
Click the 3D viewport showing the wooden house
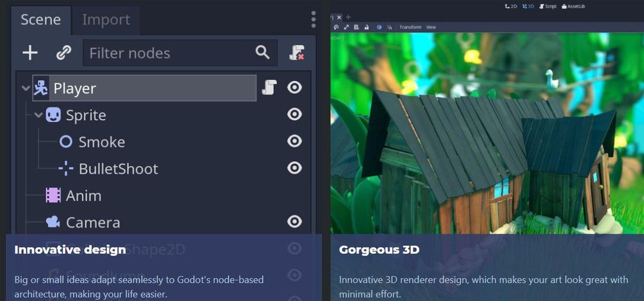click(x=487, y=133)
